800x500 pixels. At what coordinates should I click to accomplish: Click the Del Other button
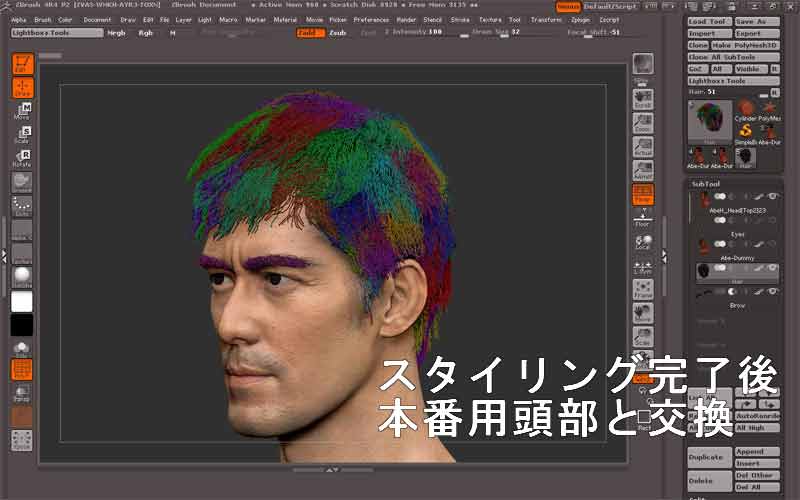757,475
